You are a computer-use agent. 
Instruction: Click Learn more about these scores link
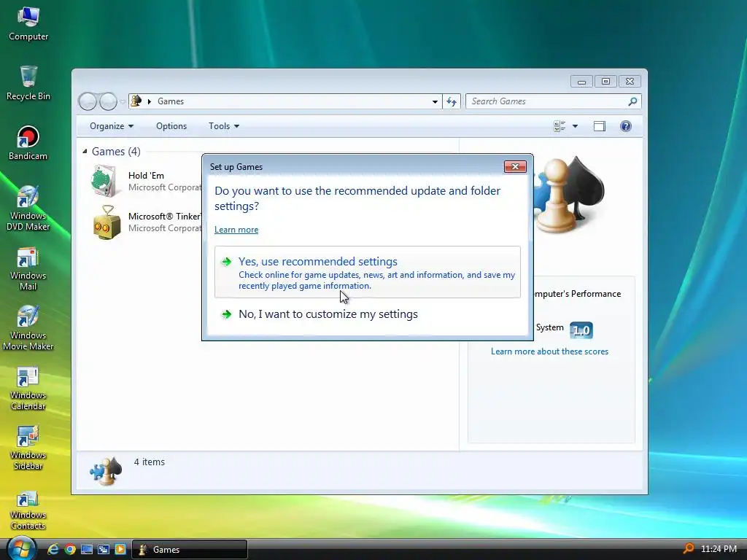point(549,351)
